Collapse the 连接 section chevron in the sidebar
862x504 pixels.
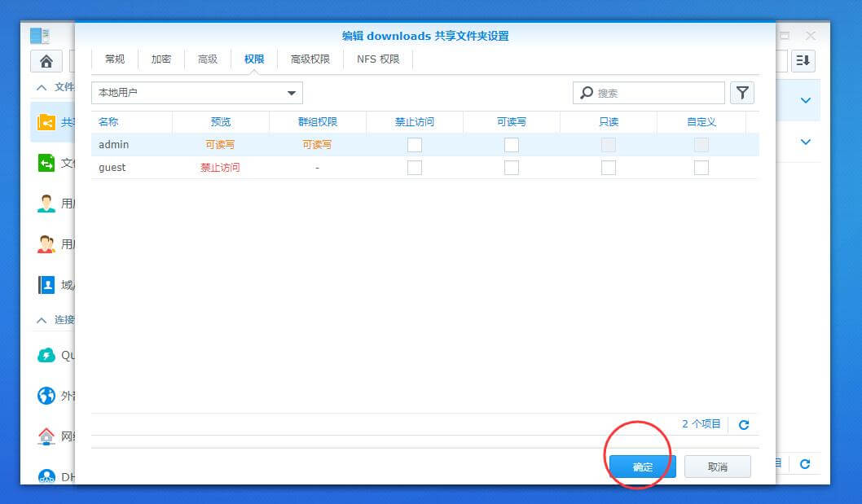click(41, 320)
